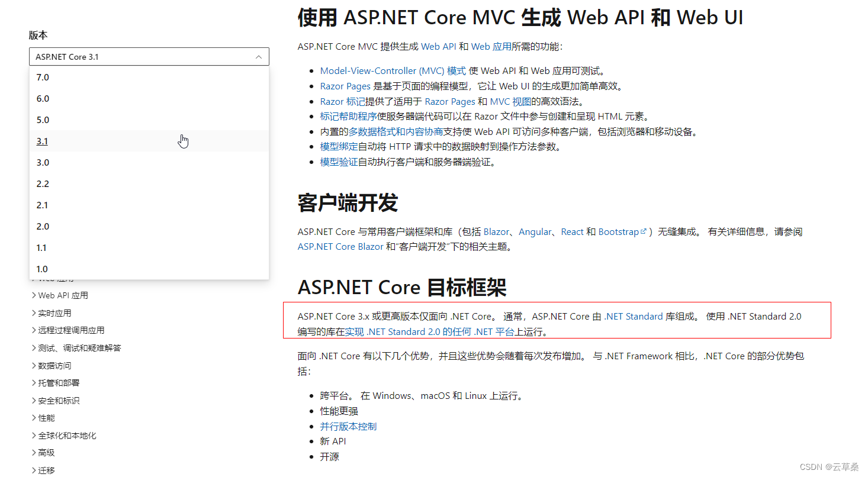This screenshot has height=477, width=868.
Task: Open the Angular link
Action: 535,232
